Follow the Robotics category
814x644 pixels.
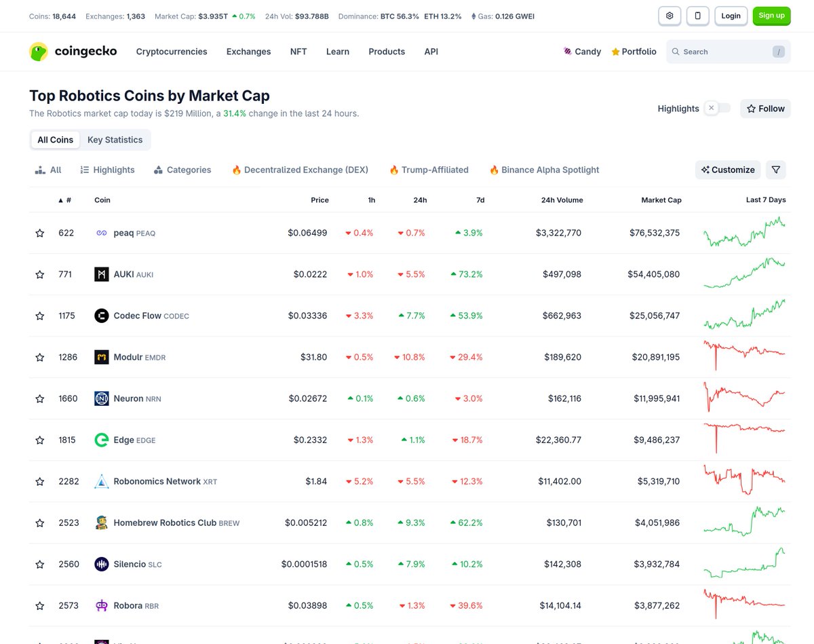pyautogui.click(x=765, y=108)
